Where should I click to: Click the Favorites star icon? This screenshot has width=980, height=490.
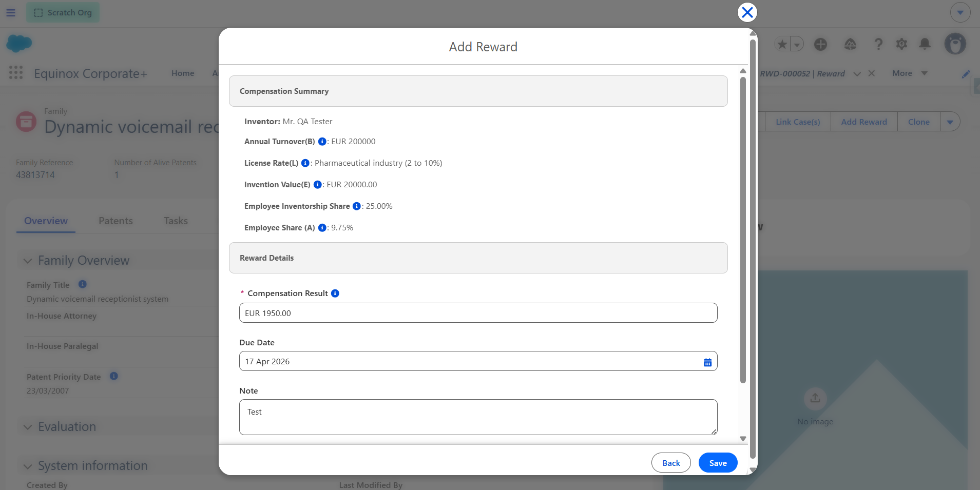[x=782, y=45]
